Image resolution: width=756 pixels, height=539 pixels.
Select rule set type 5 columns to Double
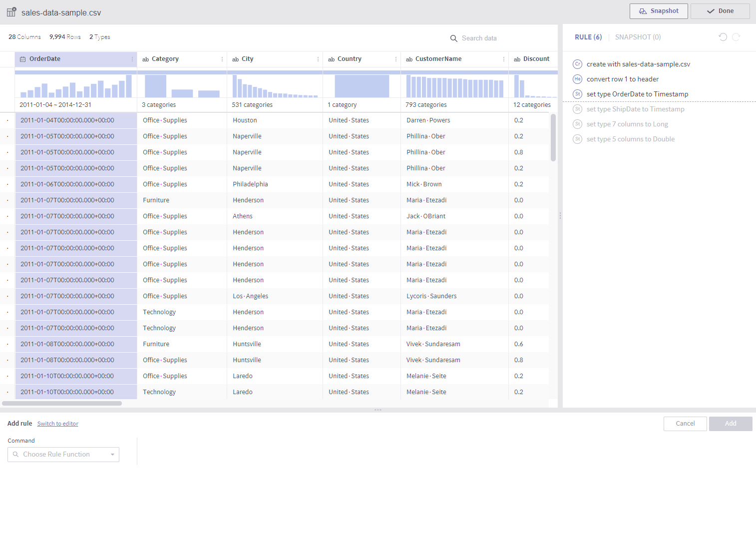630,139
